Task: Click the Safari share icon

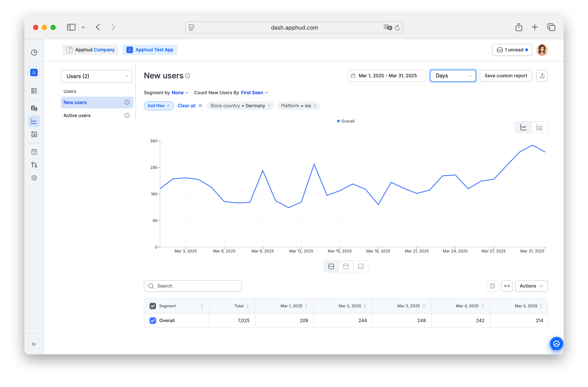Action: [x=519, y=27]
